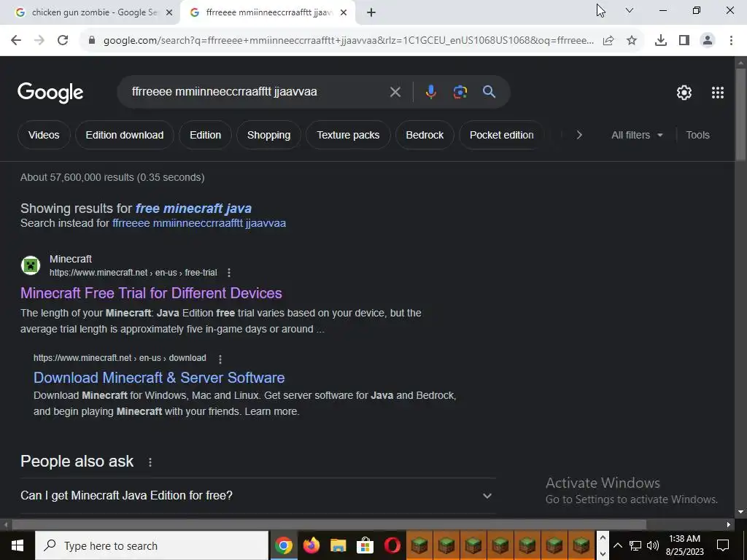Close the ffrreeee mmiinneeccrraafftt tab
The height and width of the screenshot is (560, 747).
344,13
